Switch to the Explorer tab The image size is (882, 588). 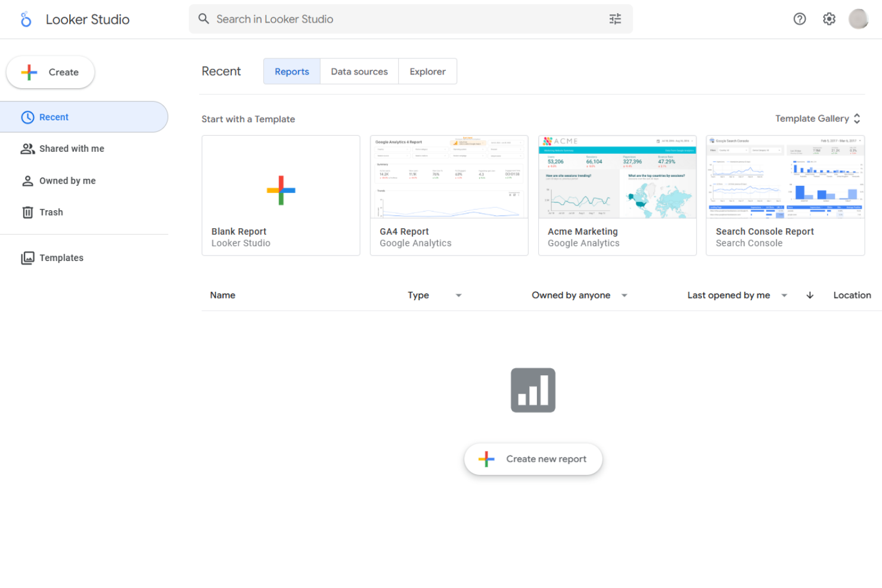pyautogui.click(x=427, y=71)
